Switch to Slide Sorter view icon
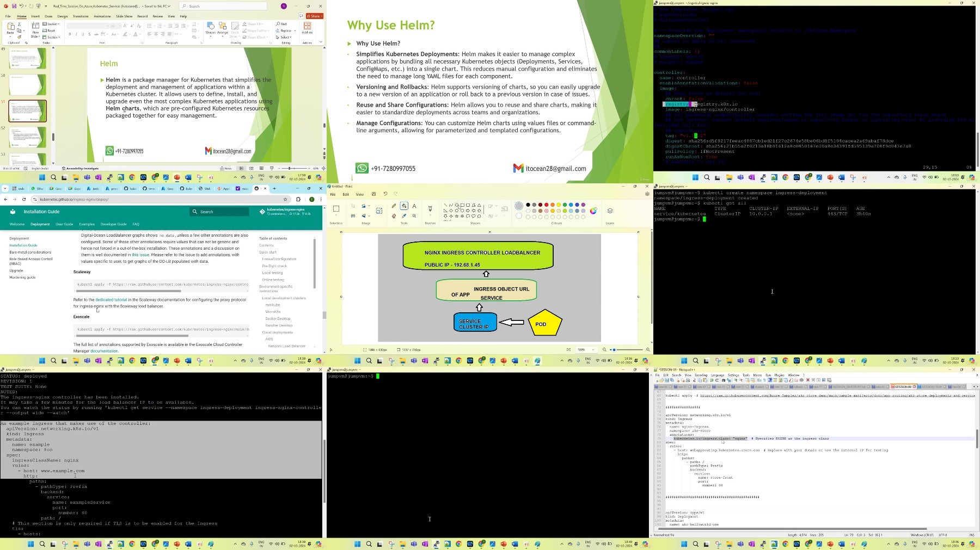The image size is (980, 550). pyautogui.click(x=252, y=169)
